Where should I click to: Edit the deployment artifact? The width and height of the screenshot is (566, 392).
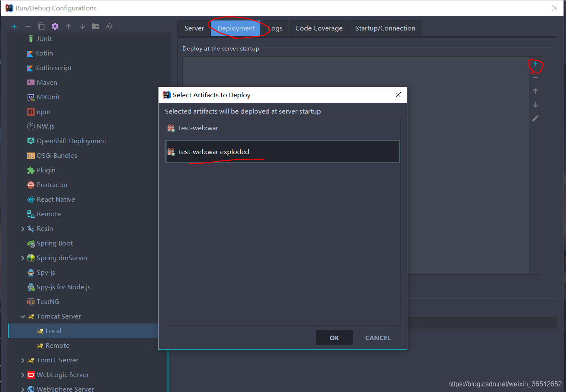(x=536, y=118)
